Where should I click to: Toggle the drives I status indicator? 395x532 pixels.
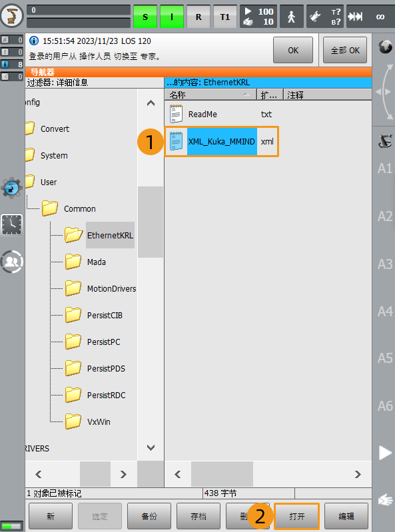click(x=172, y=17)
